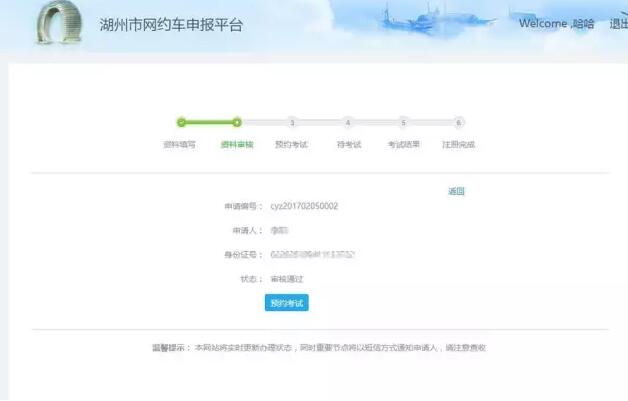Click the completed step 1 circle

tap(181, 122)
